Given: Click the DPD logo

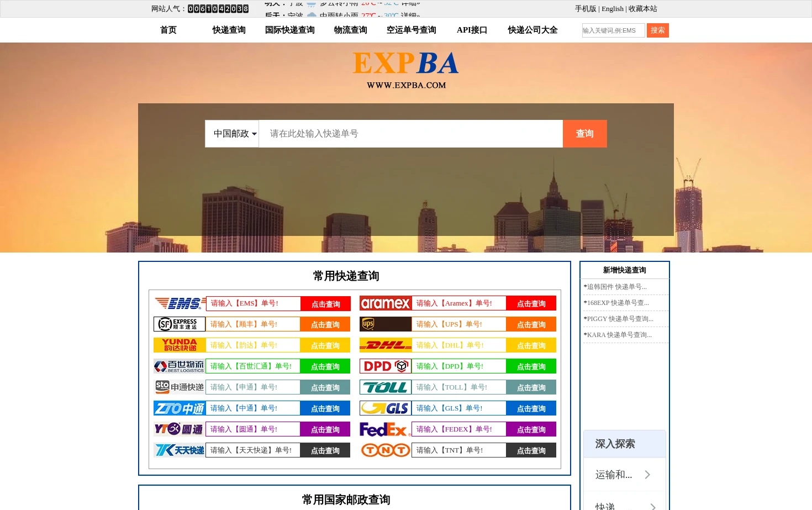Looking at the screenshot, I should (x=386, y=366).
